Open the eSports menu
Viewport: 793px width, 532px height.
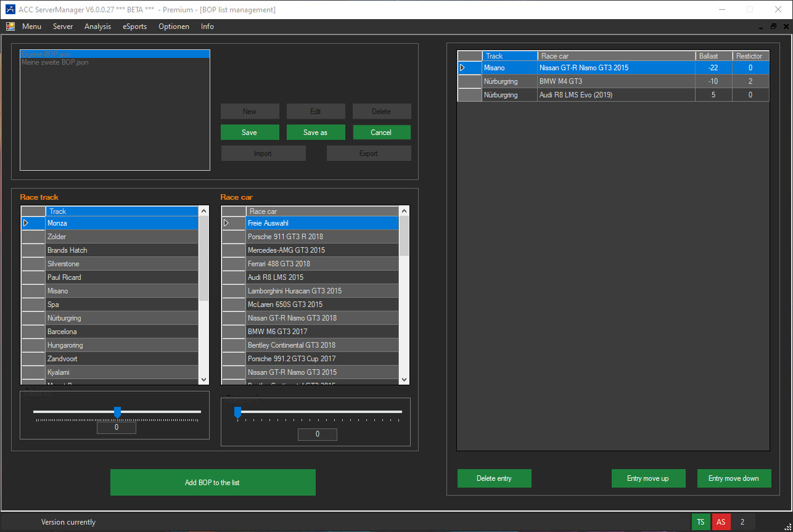click(134, 27)
